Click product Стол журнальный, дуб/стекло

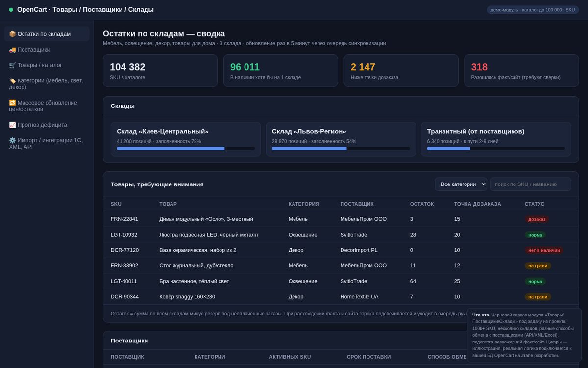(196, 265)
